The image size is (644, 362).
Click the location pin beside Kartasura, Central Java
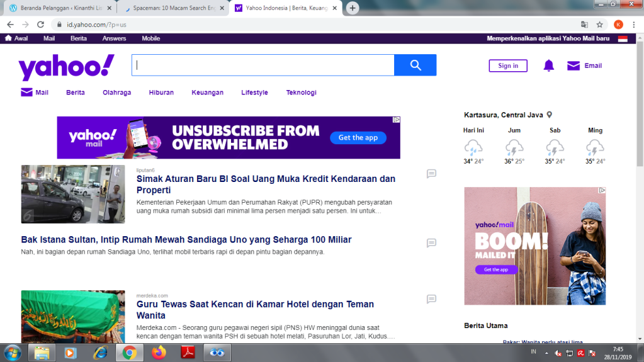(x=550, y=115)
